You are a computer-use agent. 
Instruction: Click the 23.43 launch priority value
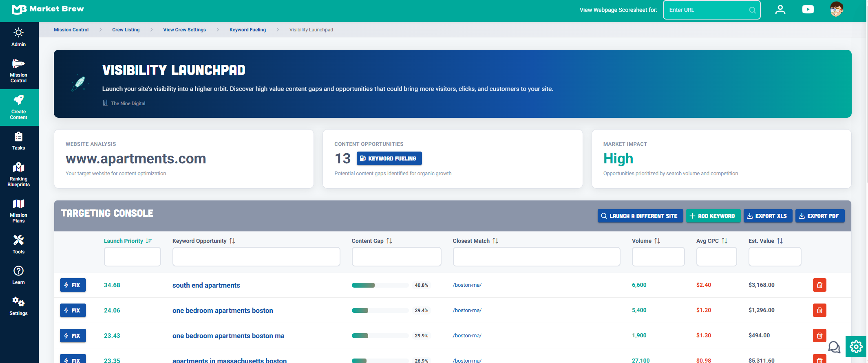(112, 336)
